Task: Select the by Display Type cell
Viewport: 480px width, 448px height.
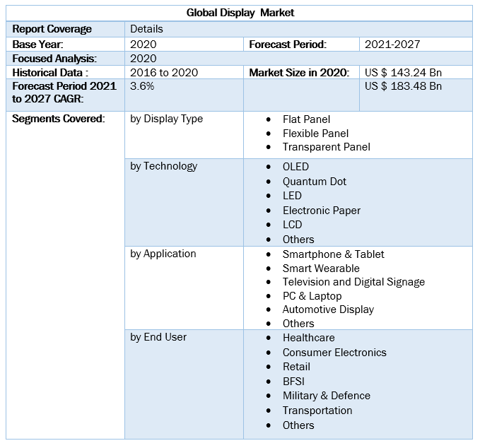Action: pos(166,119)
